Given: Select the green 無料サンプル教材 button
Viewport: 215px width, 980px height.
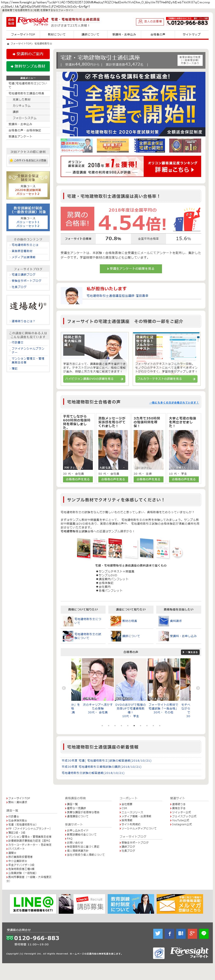Looking at the screenshot, I should [x=28, y=66].
